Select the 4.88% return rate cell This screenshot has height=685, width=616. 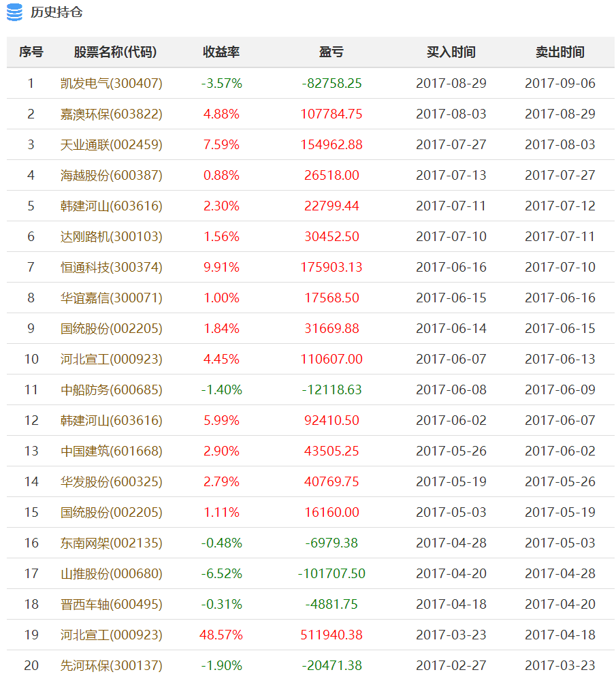221,114
